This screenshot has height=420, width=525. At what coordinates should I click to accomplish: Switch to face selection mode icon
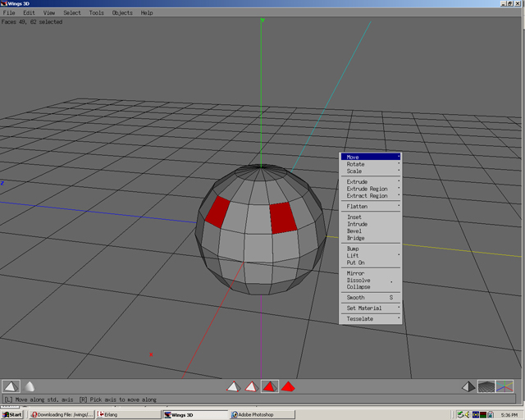pos(269,386)
